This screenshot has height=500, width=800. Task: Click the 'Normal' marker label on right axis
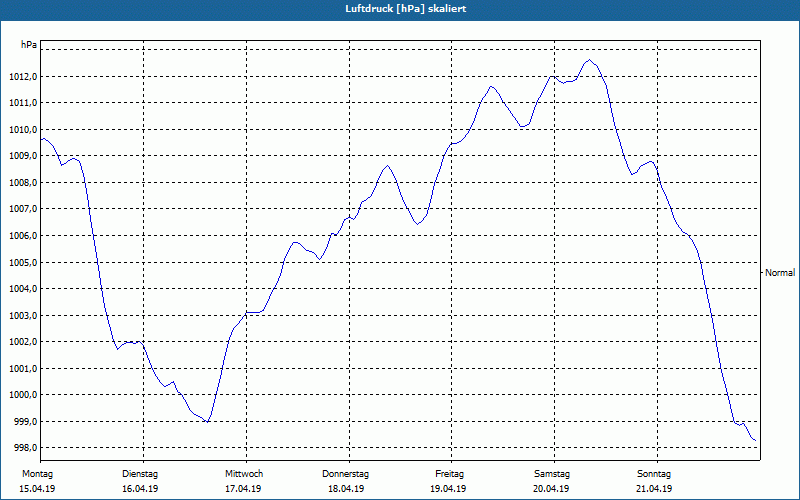(780, 273)
